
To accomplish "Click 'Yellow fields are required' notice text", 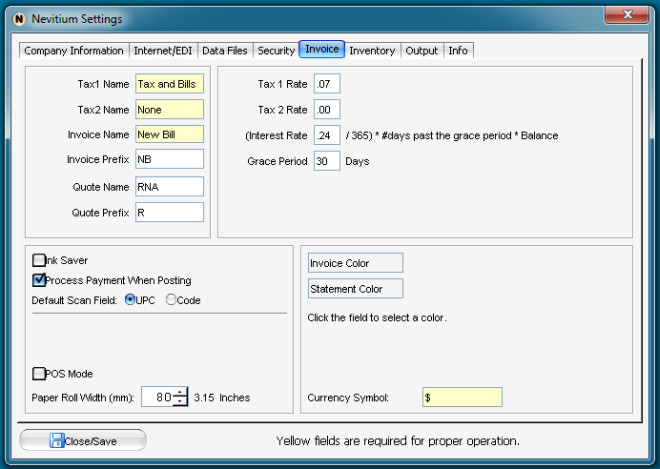I will pyautogui.click(x=398, y=441).
